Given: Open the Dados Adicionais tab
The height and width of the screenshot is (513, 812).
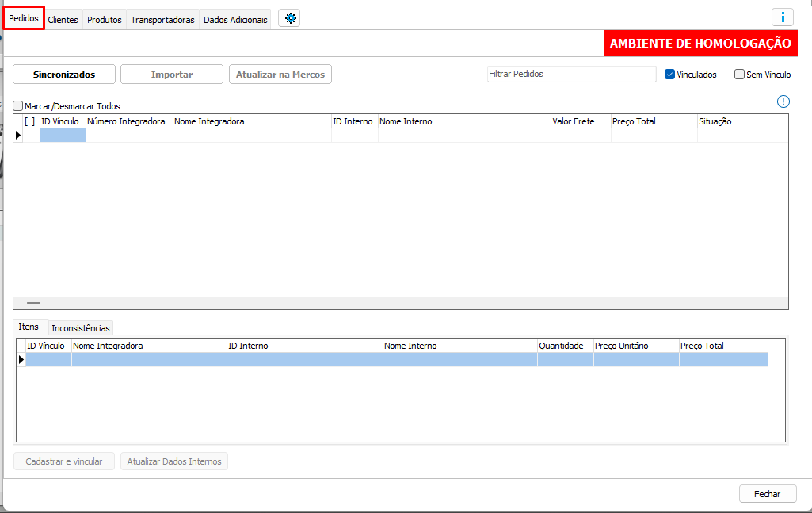Looking at the screenshot, I should click(235, 20).
